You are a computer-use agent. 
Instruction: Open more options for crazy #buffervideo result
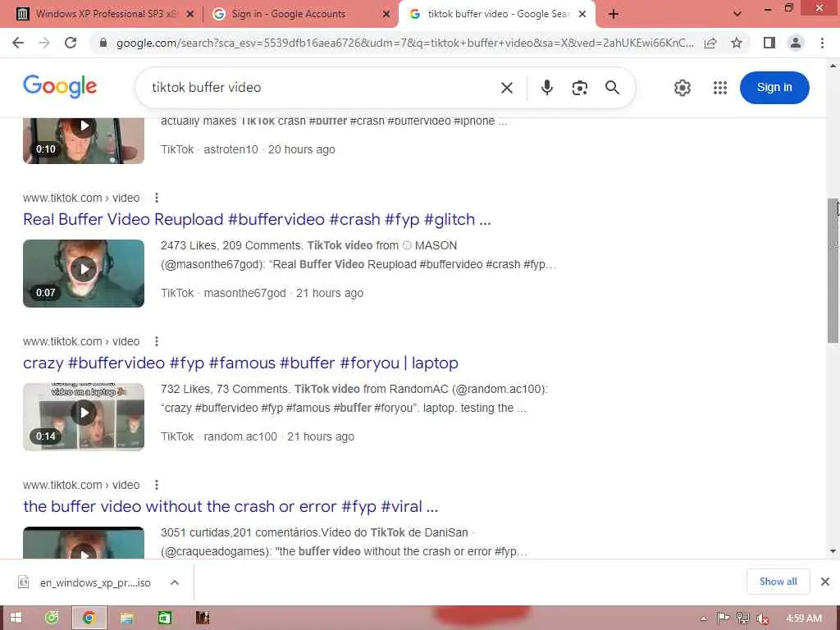[157, 341]
